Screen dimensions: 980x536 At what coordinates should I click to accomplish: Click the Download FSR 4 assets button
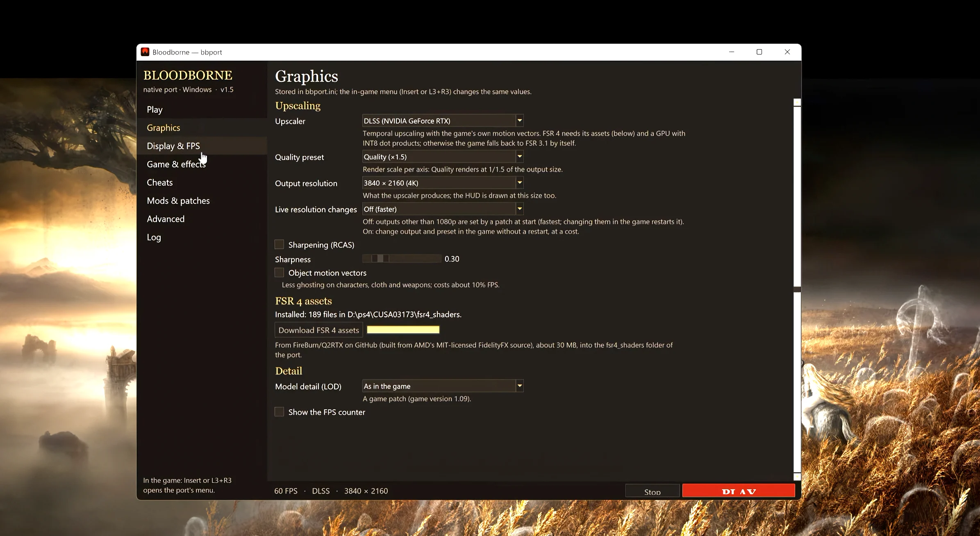tap(318, 330)
